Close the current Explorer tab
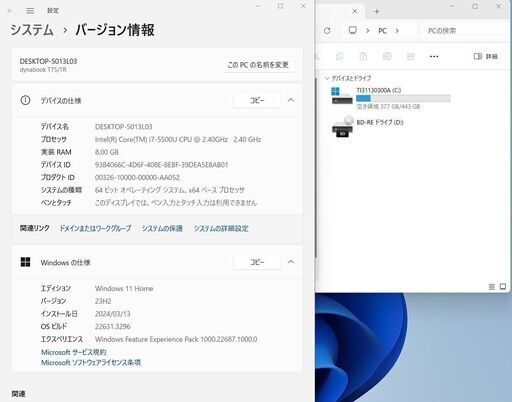 coord(355,11)
